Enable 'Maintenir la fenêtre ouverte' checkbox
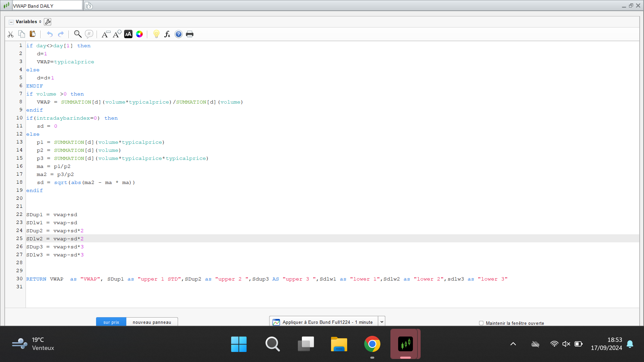644x362 pixels. click(481, 323)
